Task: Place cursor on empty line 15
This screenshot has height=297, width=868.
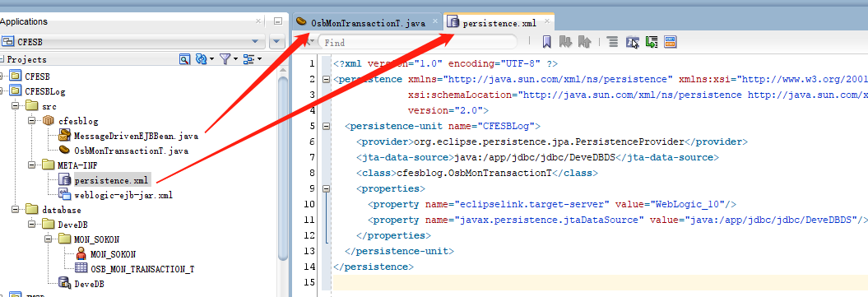Action: (x=601, y=282)
